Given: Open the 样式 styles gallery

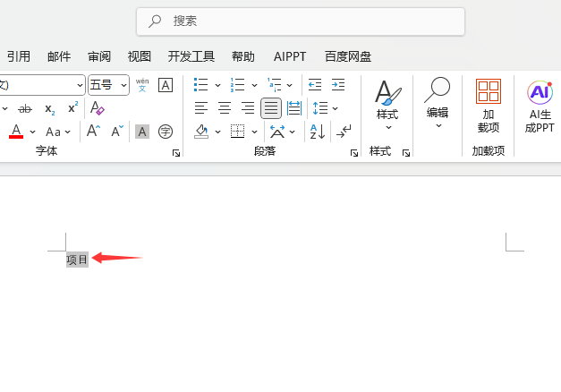Looking at the screenshot, I should (x=387, y=106).
